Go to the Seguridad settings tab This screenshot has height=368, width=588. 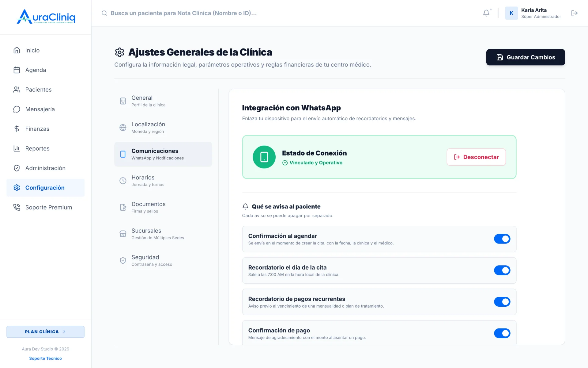click(163, 260)
